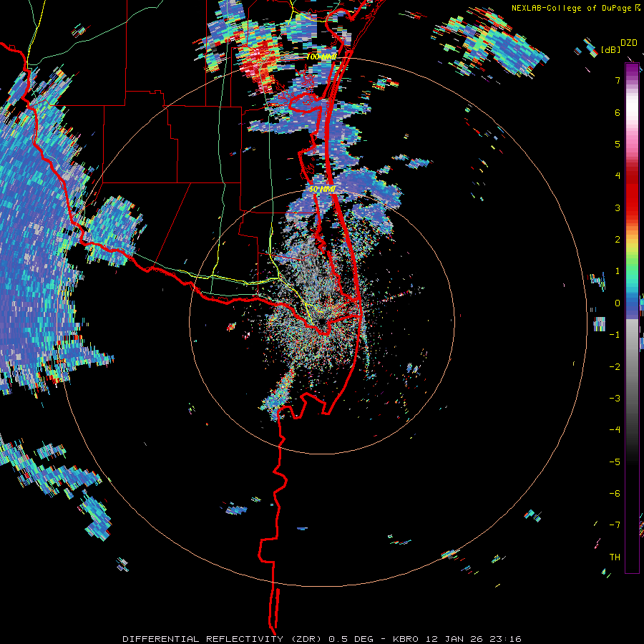Click the 3 tick on color scale
The height and width of the screenshot is (644, 644).
click(618, 208)
